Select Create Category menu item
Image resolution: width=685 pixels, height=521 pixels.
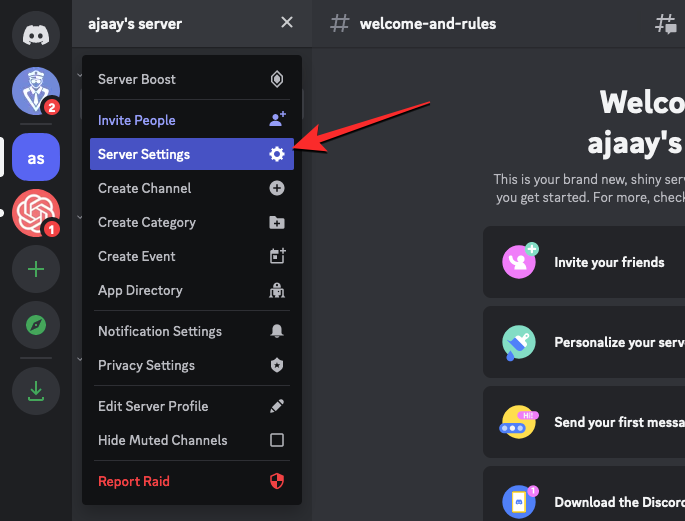pyautogui.click(x=191, y=222)
